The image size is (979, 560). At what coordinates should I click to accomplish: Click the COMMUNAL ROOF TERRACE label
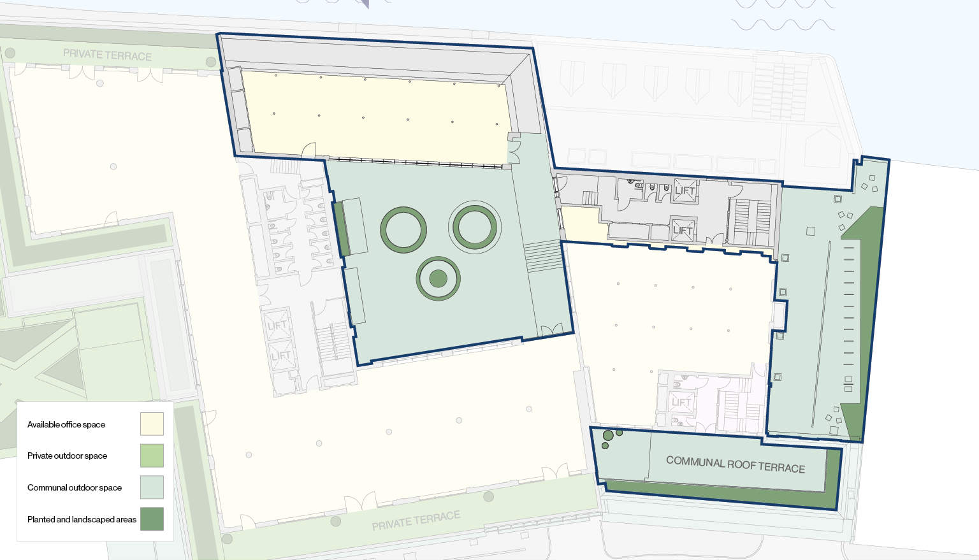click(736, 464)
